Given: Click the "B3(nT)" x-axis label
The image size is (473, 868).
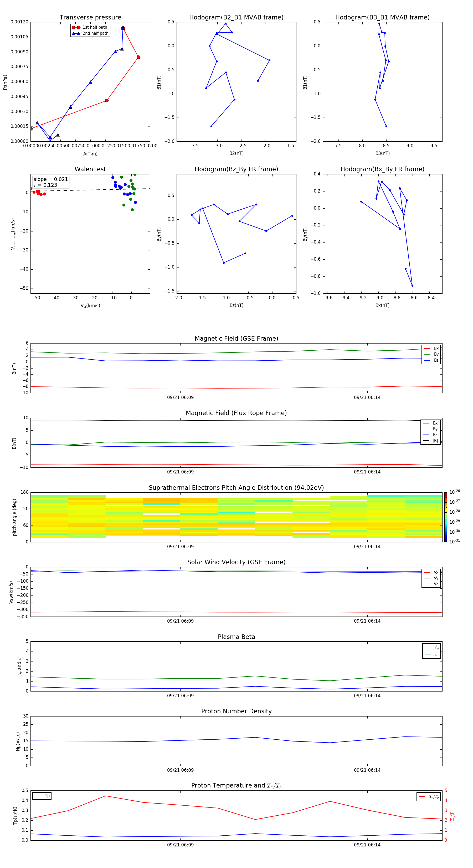Looking at the screenshot, I should click(x=382, y=153).
